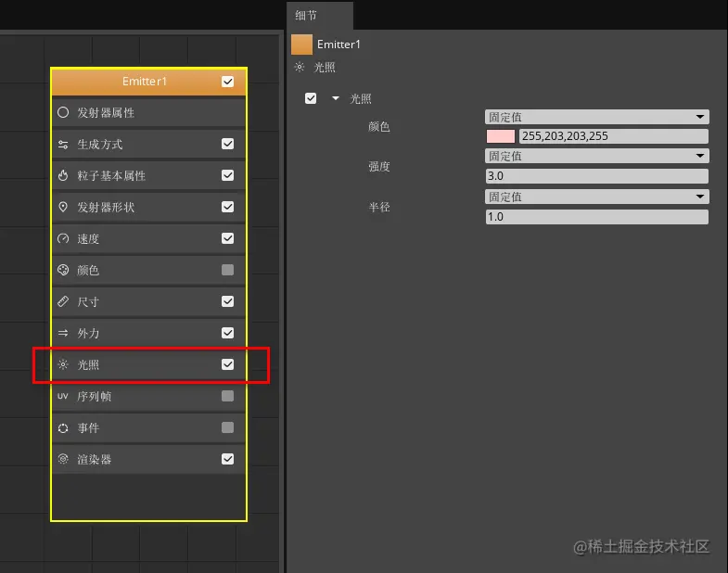Uncheck the 生成方式 module checkbox

point(227,144)
